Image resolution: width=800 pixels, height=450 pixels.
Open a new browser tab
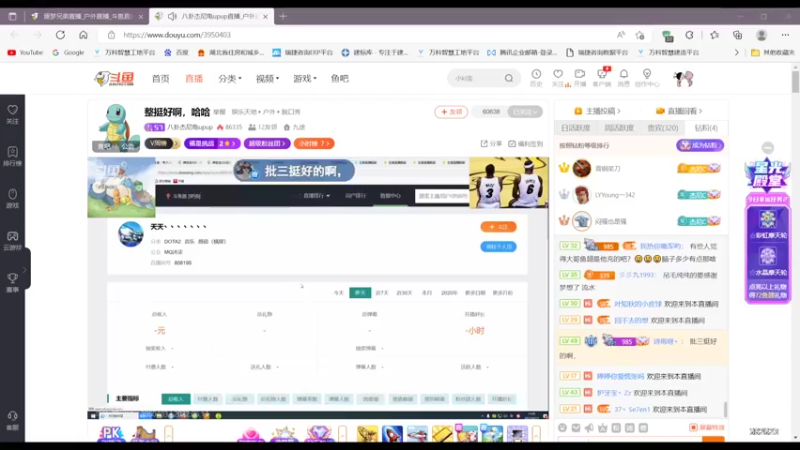click(283, 16)
